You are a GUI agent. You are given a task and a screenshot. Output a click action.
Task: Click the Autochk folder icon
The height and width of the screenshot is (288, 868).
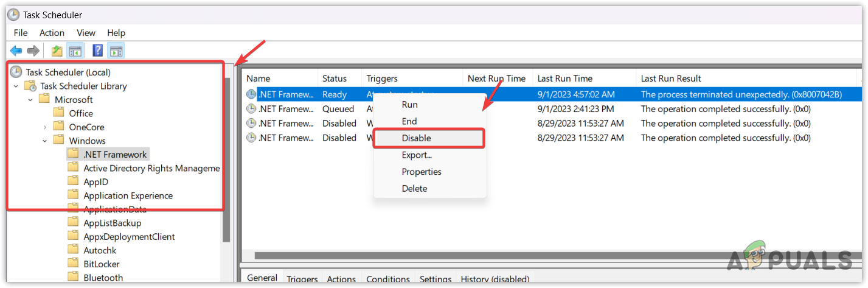point(74,250)
